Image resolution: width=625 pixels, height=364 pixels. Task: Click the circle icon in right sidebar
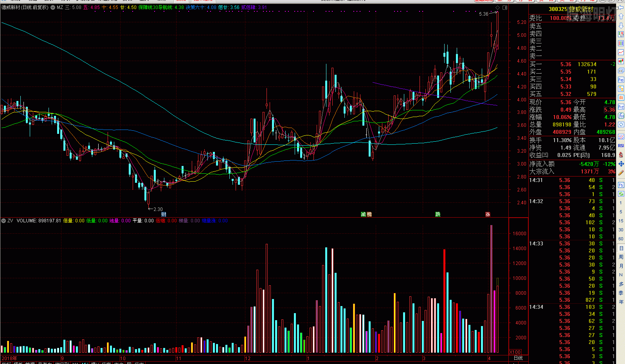pos(621,125)
